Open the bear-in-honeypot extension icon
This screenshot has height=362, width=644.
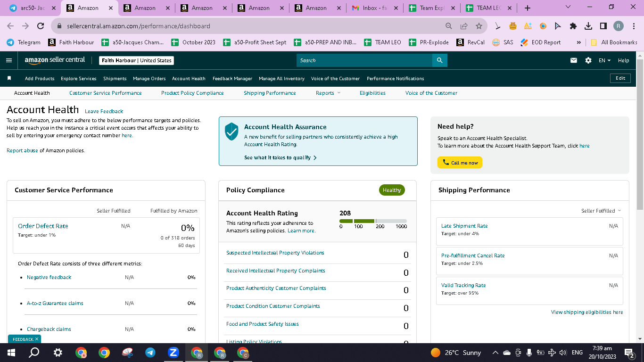click(513, 26)
